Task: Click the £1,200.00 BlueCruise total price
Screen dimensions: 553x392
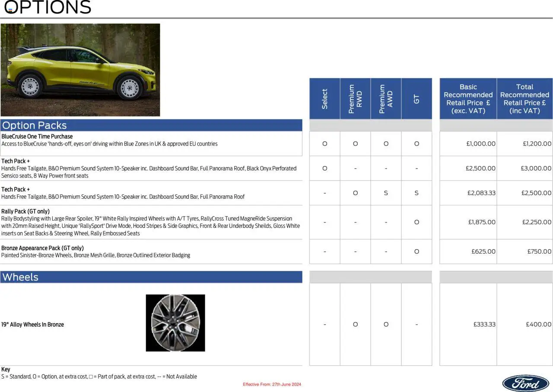Action: [x=537, y=144]
